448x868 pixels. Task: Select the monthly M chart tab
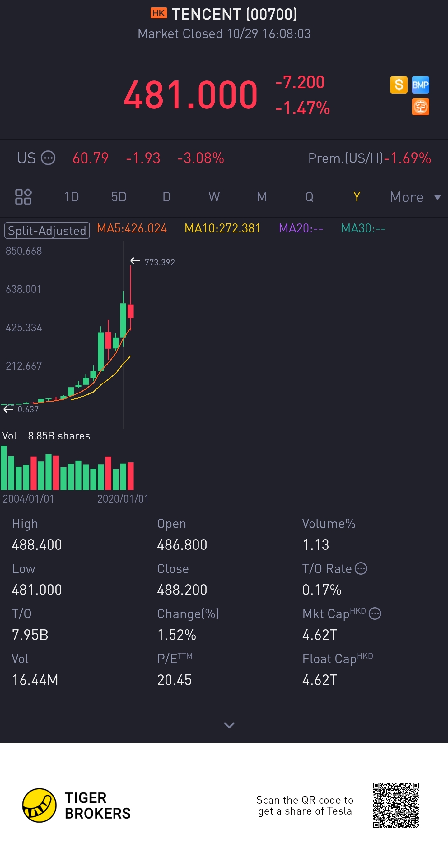click(x=262, y=197)
